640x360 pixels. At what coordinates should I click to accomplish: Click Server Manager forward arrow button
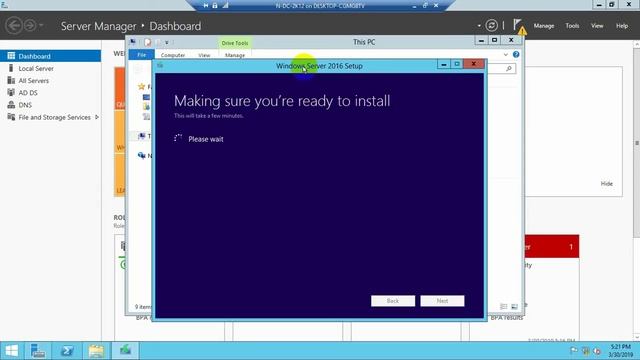[x=30, y=25]
